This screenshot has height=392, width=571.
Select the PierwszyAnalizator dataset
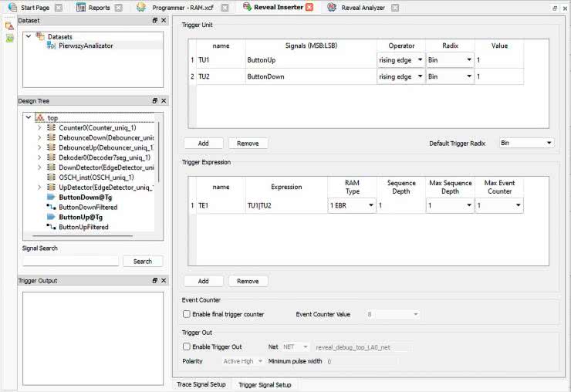click(80, 46)
